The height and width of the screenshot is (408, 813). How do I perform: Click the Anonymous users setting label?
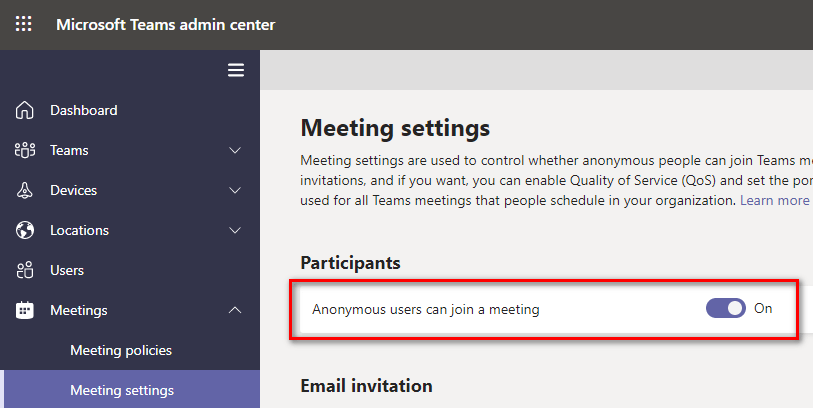click(426, 310)
